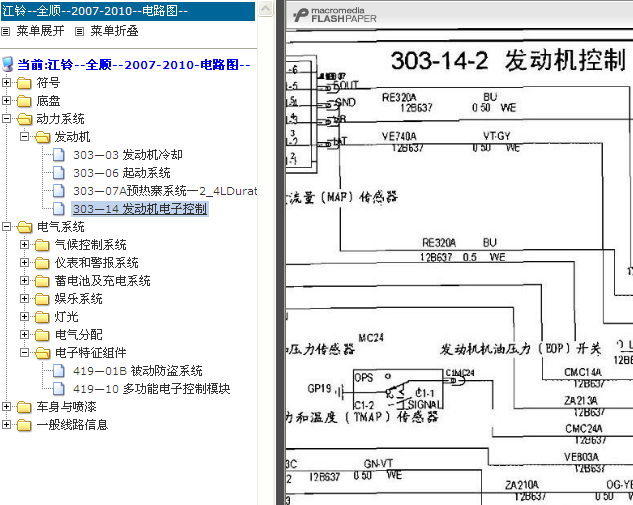633x505 pixels.
Task: Select the 动力系统 folder label
Action: click(60, 119)
